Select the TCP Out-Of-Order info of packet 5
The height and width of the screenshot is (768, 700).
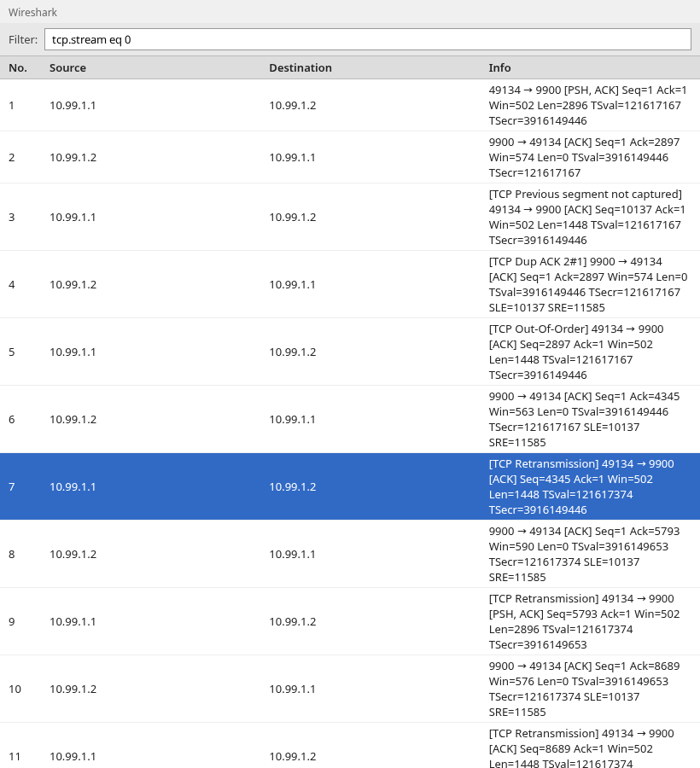576,352
